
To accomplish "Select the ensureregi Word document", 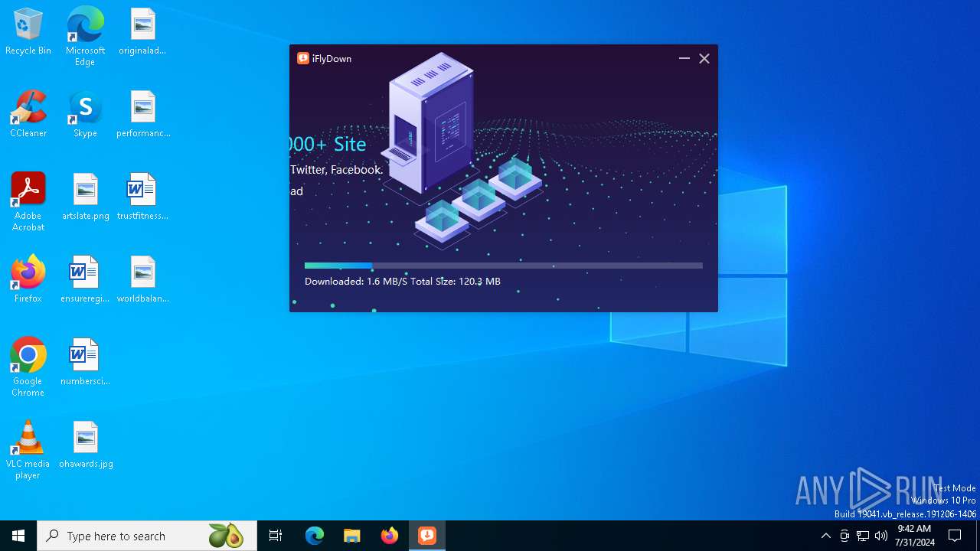I will pos(85,279).
